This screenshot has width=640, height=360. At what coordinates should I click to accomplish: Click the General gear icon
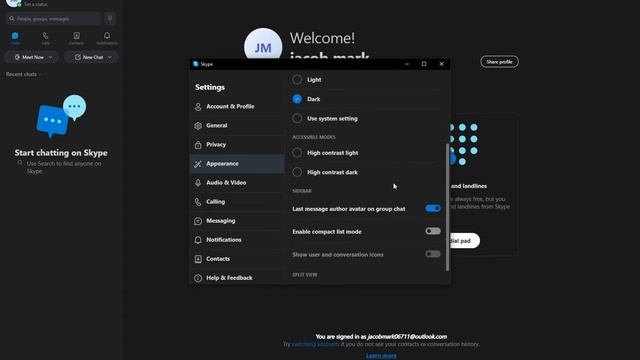[198, 126]
